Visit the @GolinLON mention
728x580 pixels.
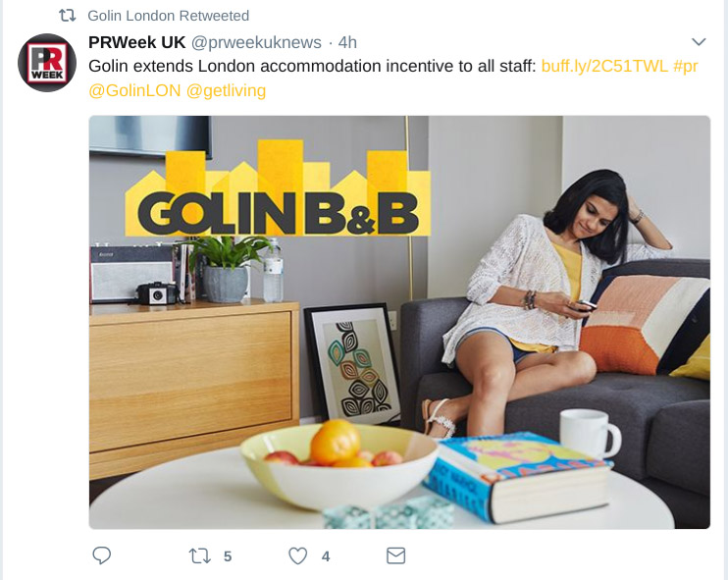[134, 90]
